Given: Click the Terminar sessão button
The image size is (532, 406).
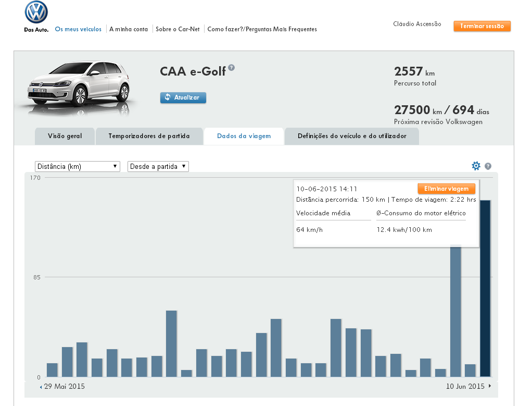Looking at the screenshot, I should pos(482,26).
